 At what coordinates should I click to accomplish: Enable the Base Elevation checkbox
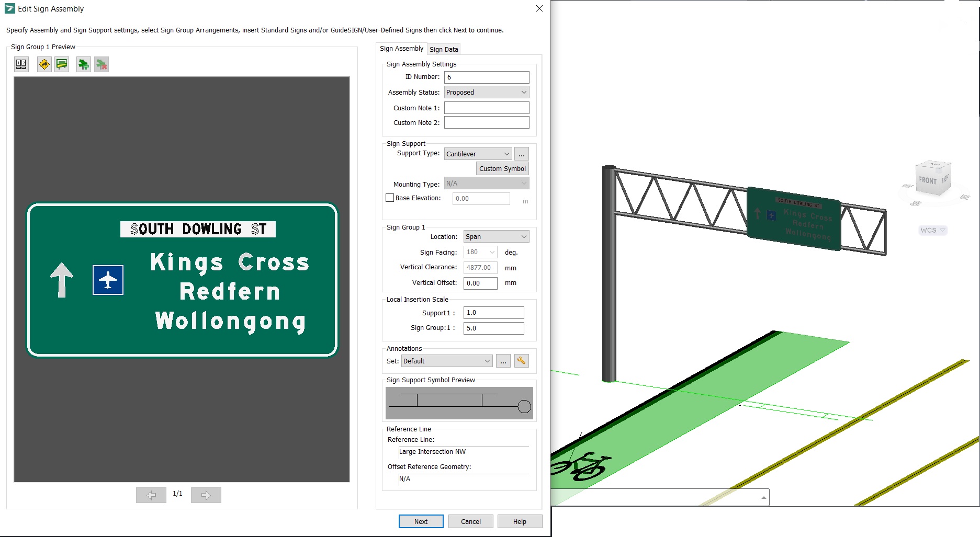click(389, 198)
